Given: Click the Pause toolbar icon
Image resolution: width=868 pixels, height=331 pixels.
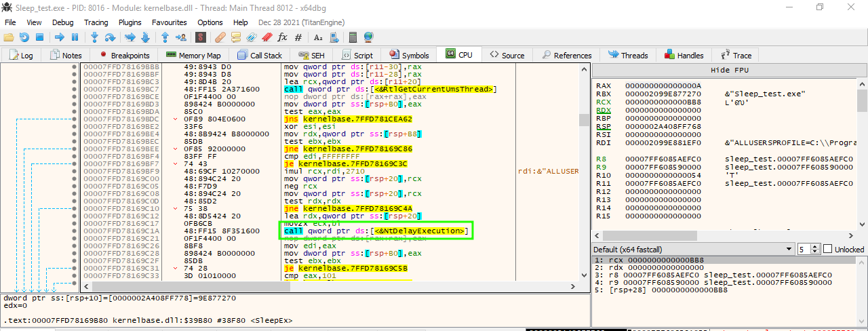Looking at the screenshot, I should point(75,37).
